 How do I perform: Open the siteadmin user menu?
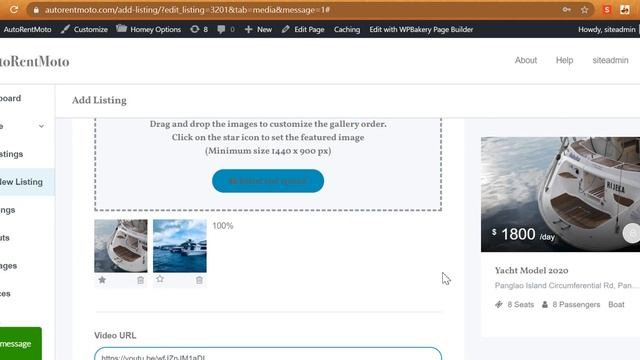click(x=610, y=60)
